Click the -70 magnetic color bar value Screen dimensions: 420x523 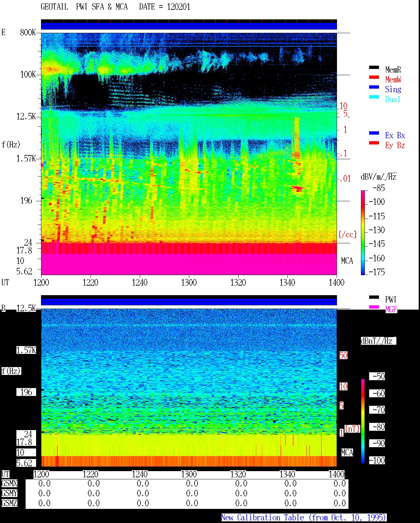pyautogui.click(x=377, y=410)
